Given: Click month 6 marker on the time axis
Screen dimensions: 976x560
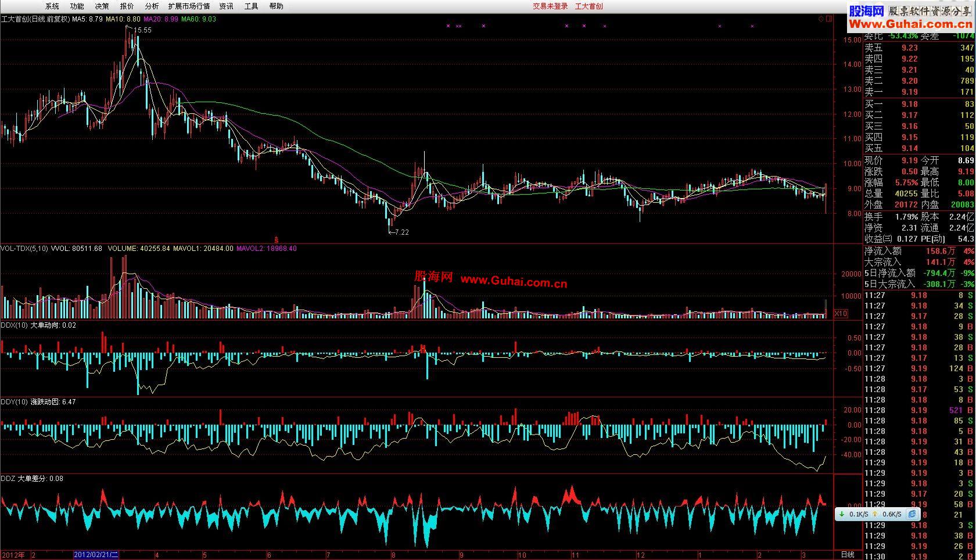Looking at the screenshot, I should pos(269,555).
